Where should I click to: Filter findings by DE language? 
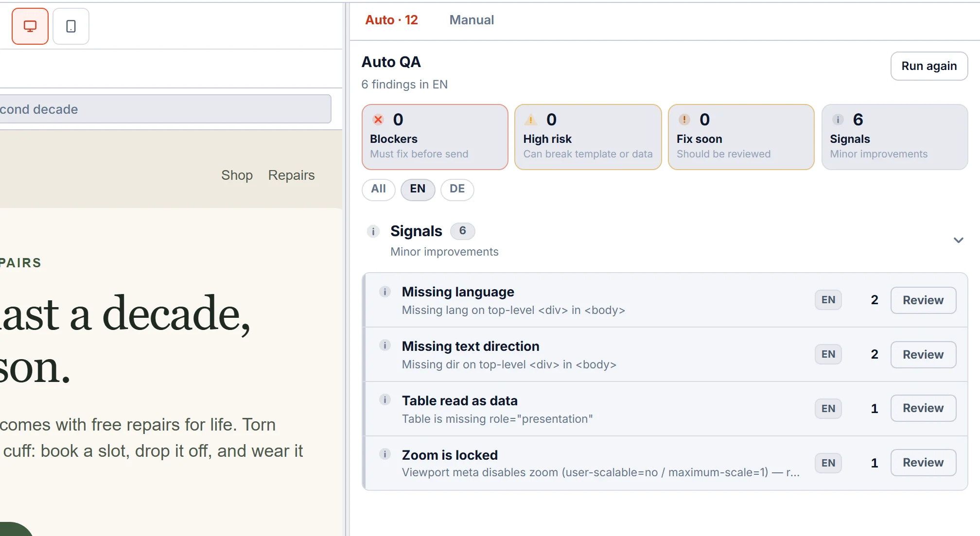[x=457, y=189]
